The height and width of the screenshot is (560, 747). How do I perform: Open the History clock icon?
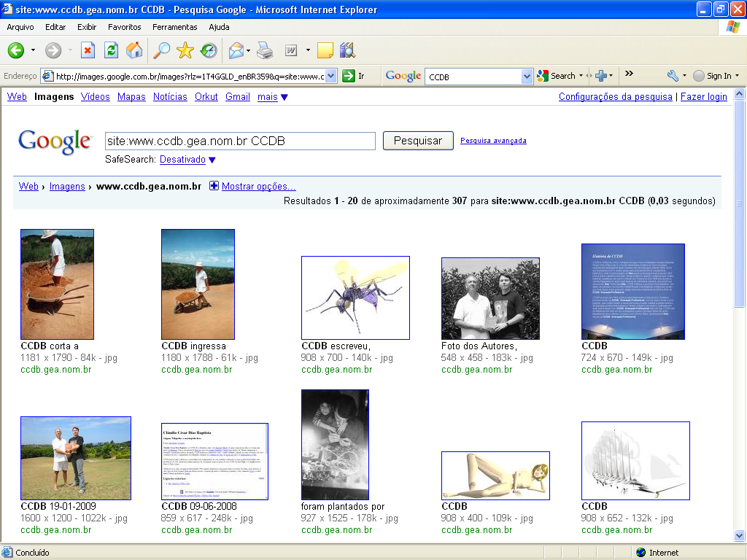click(x=209, y=50)
